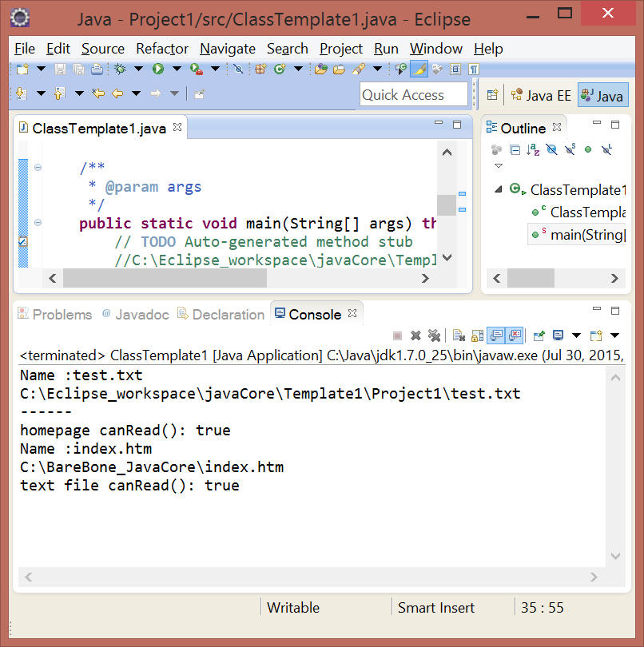Open the Refactor menu
This screenshot has width=644, height=647.
point(162,49)
